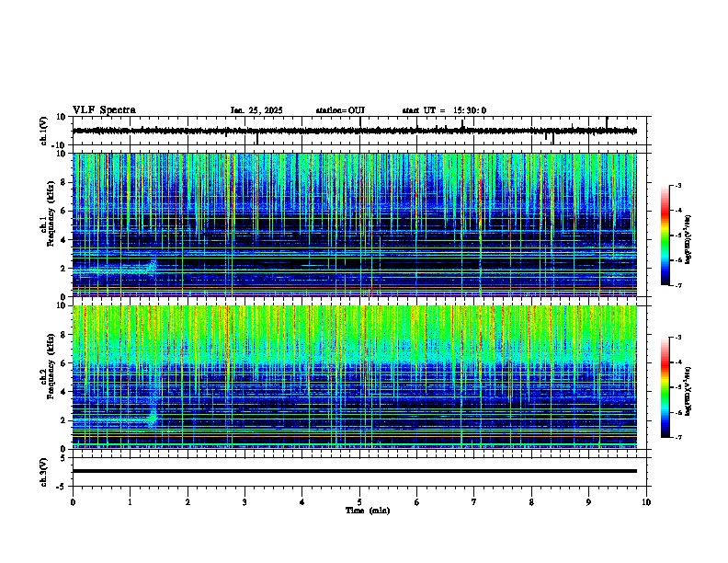Click the rising tone near 2 kHz in ch.2 spectrogram
The image size is (728, 563).
[x=153, y=417]
